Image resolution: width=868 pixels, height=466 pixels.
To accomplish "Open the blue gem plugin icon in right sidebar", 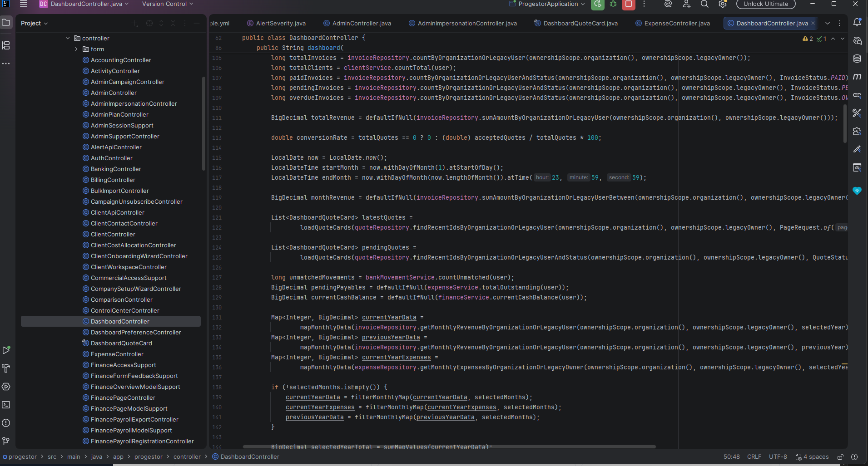I will pyautogui.click(x=857, y=191).
